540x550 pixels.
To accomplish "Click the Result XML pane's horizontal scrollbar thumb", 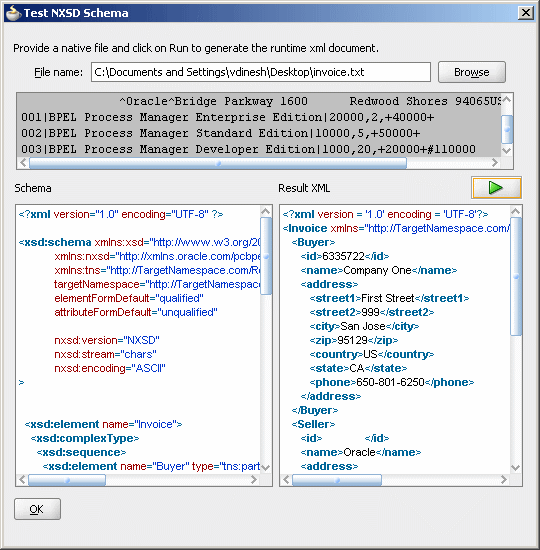I will (337, 480).
